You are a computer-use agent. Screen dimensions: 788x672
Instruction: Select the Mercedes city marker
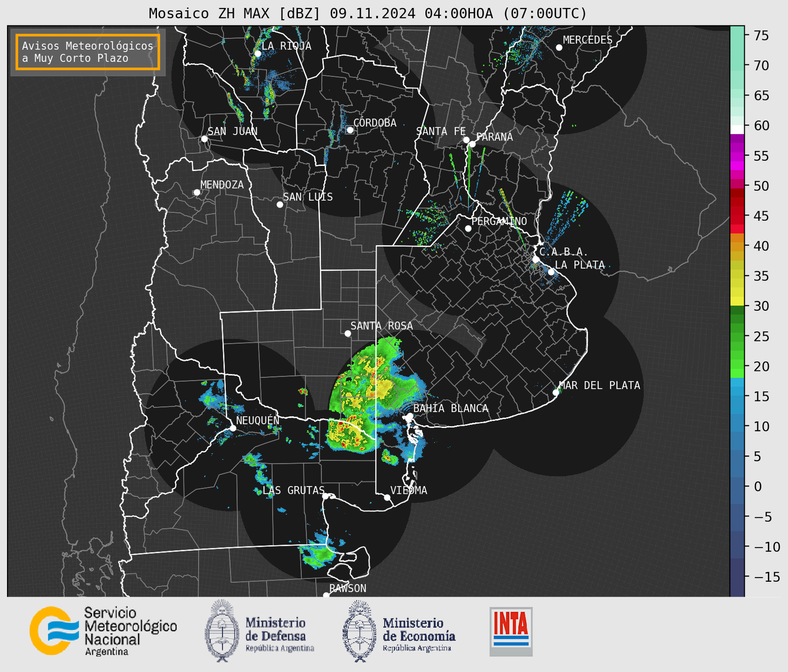tap(559, 48)
